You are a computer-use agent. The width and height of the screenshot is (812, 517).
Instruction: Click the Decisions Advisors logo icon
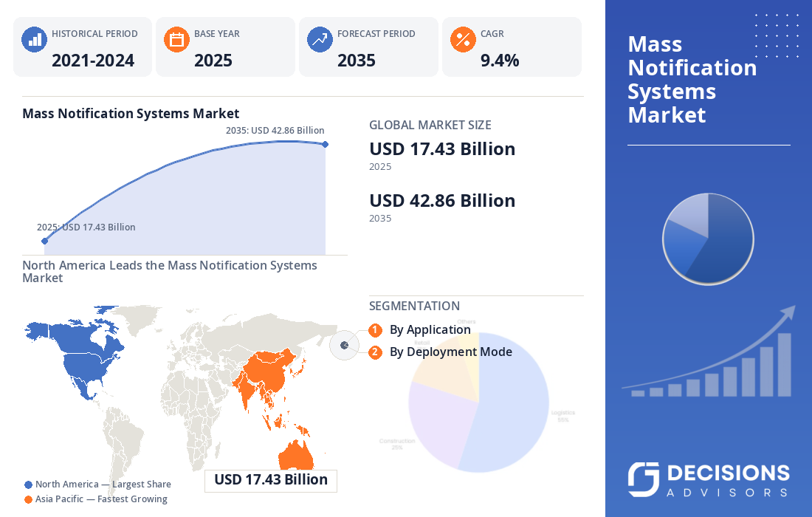(643, 479)
